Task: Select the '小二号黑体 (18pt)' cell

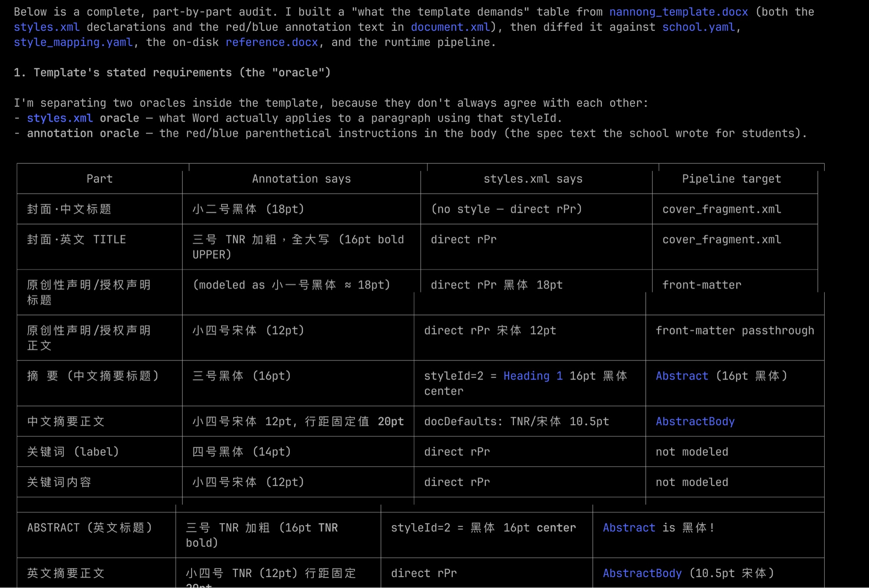Action: (x=302, y=209)
